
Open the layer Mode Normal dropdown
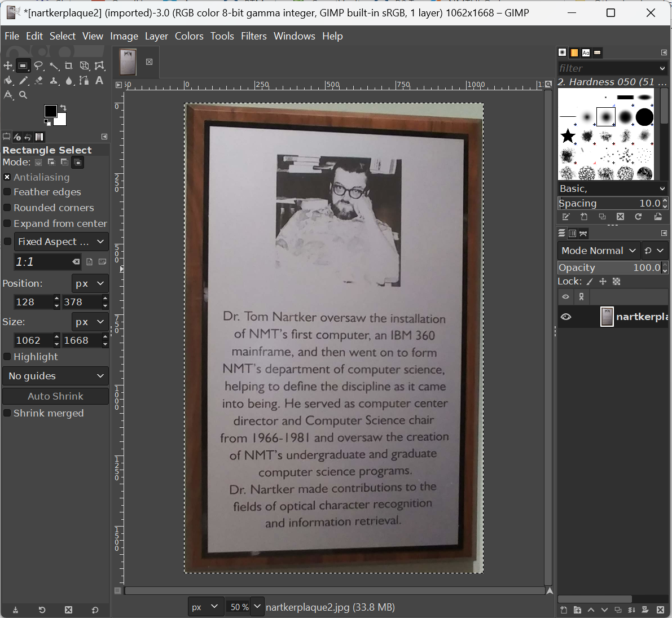(x=599, y=251)
